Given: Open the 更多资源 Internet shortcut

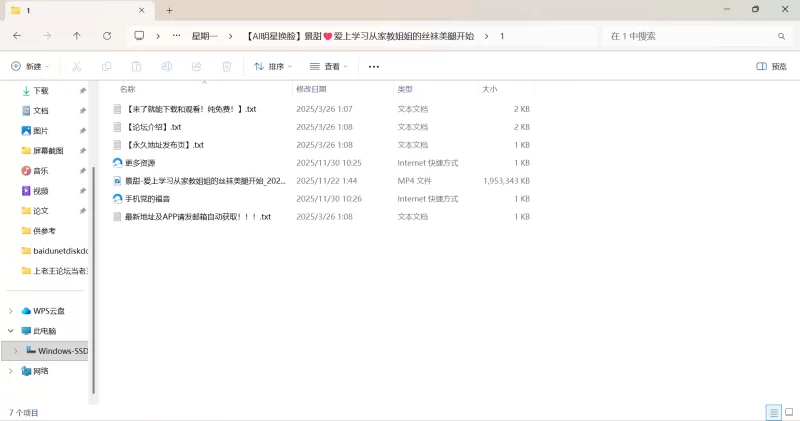Looking at the screenshot, I should pos(140,163).
